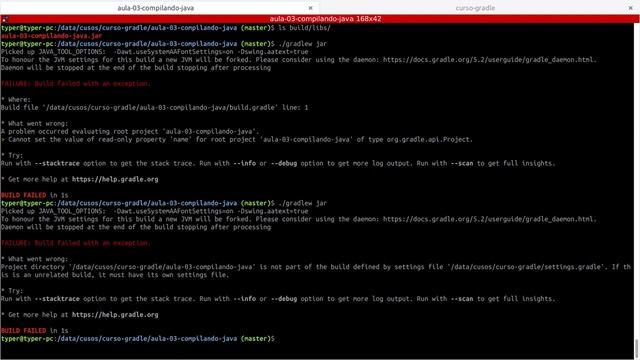Click the red terminal title bar 'aula-03-compilando-java 168x42'
The height and width of the screenshot is (360, 640).
[325, 19]
